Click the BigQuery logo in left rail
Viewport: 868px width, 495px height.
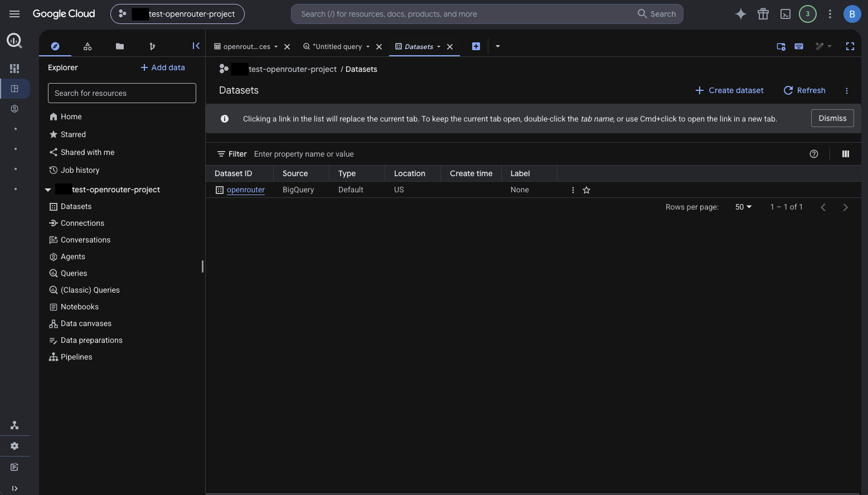14,41
